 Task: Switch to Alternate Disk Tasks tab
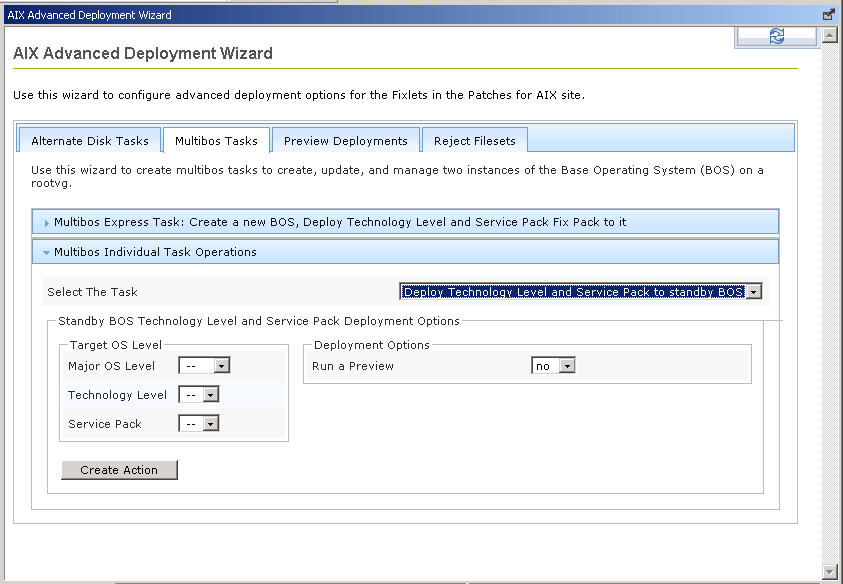(x=90, y=141)
